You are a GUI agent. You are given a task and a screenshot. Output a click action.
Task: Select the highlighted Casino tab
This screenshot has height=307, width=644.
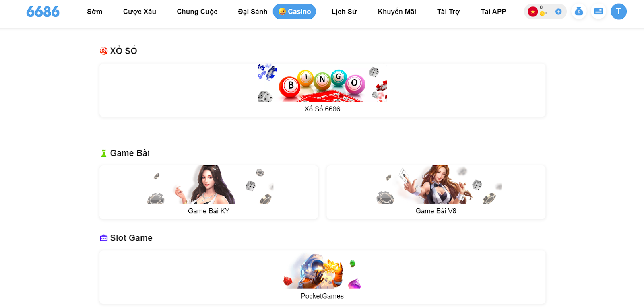[294, 12]
